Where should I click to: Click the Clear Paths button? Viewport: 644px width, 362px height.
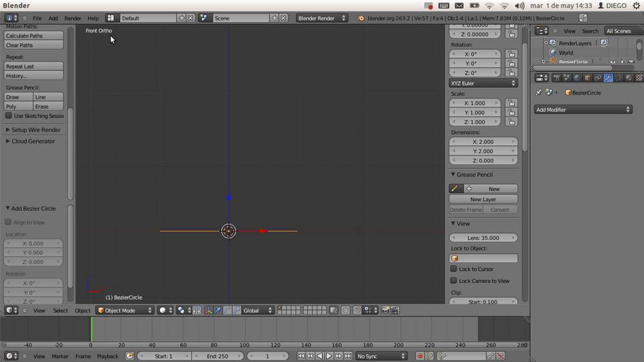(34, 45)
